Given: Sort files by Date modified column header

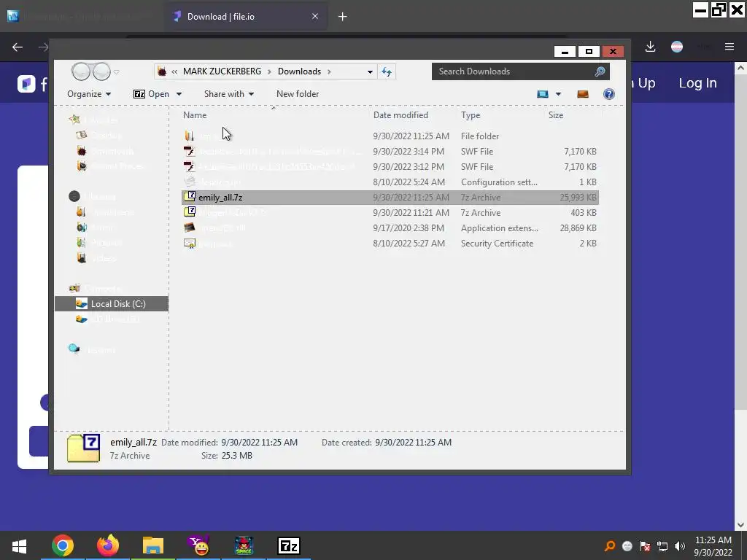Looking at the screenshot, I should 413,114.
